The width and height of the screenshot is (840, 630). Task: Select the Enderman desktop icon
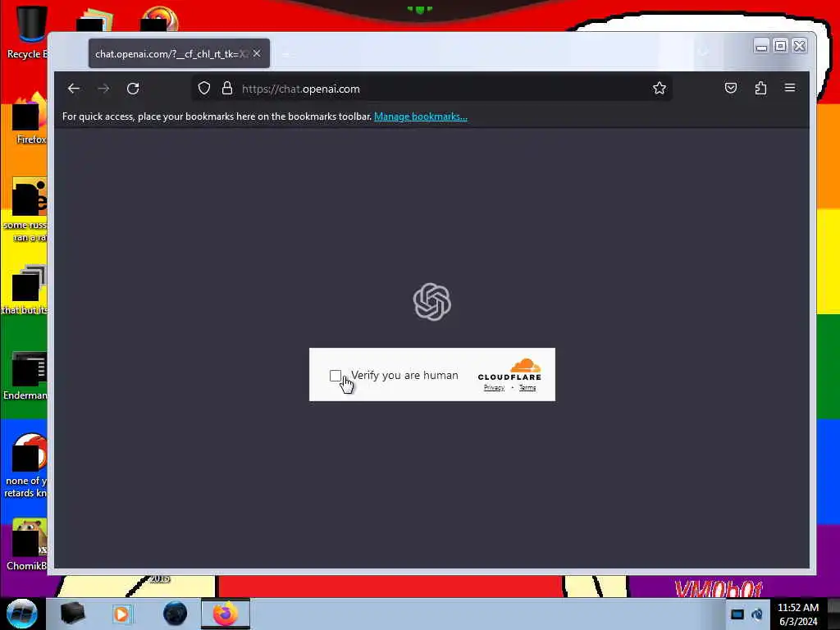pos(25,376)
